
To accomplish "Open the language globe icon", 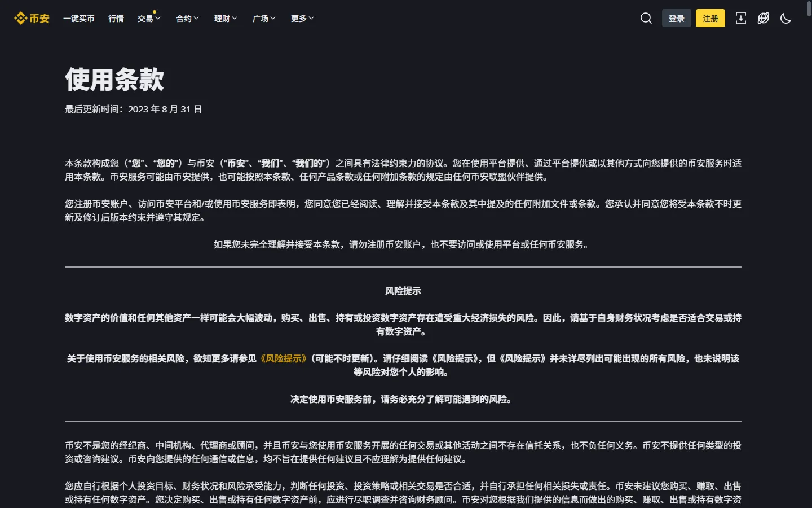I will point(764,19).
